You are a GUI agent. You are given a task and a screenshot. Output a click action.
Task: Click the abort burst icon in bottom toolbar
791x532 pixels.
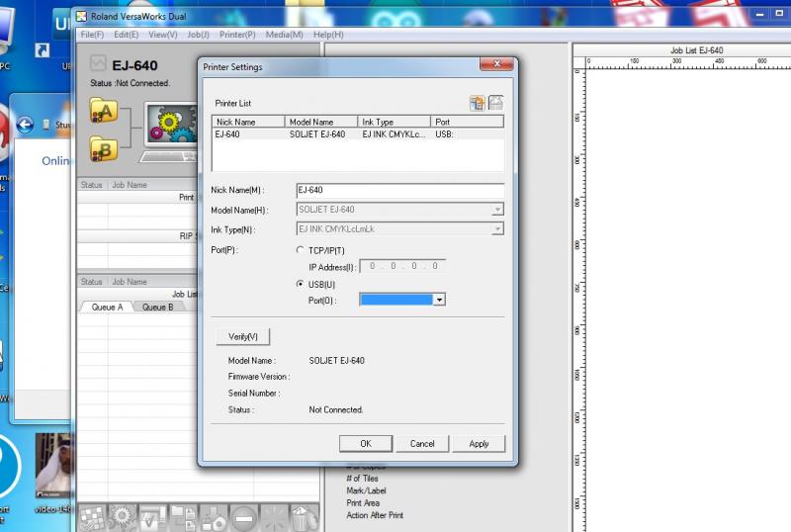coord(274,518)
